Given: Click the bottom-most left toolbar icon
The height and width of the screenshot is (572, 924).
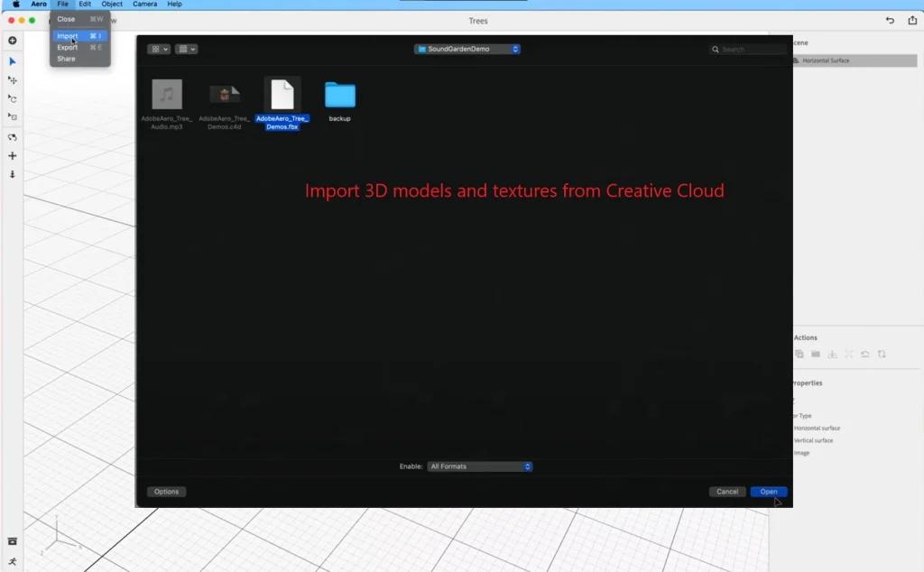Looking at the screenshot, I should click(13, 561).
